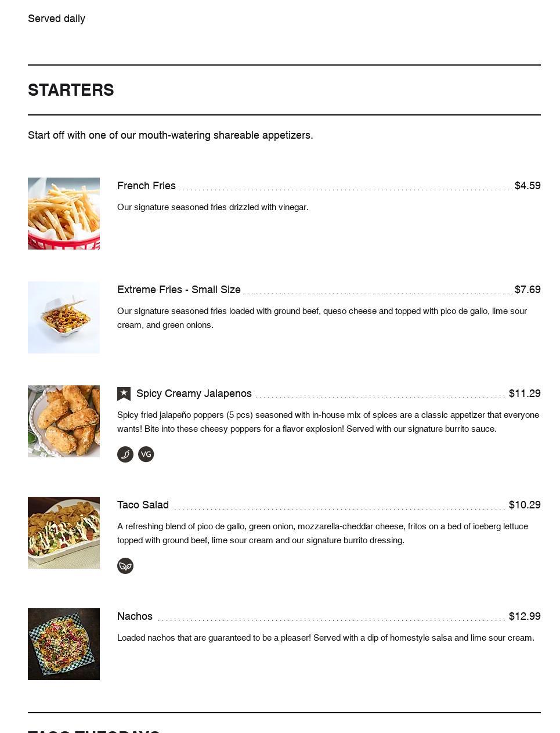Viewport: 560px width, 733px height.
Task: Click the $12.99 Nachos price
Action: pyautogui.click(x=525, y=616)
